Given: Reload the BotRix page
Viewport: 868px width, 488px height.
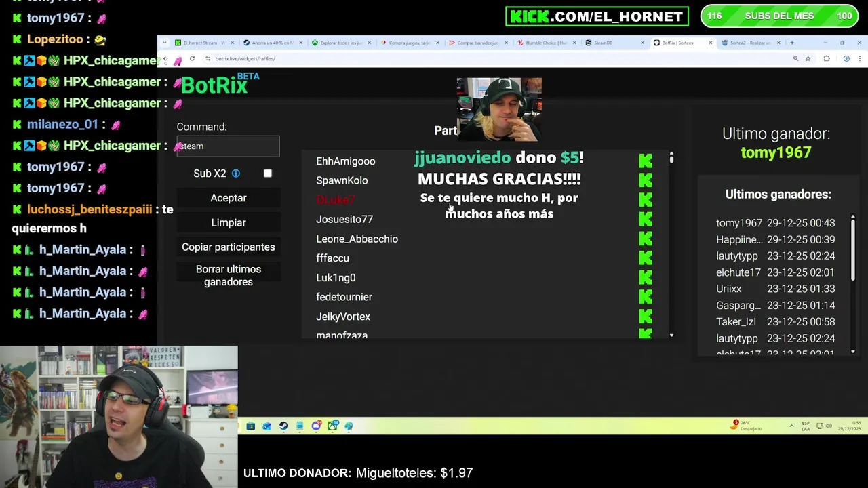Looking at the screenshot, I should click(192, 59).
